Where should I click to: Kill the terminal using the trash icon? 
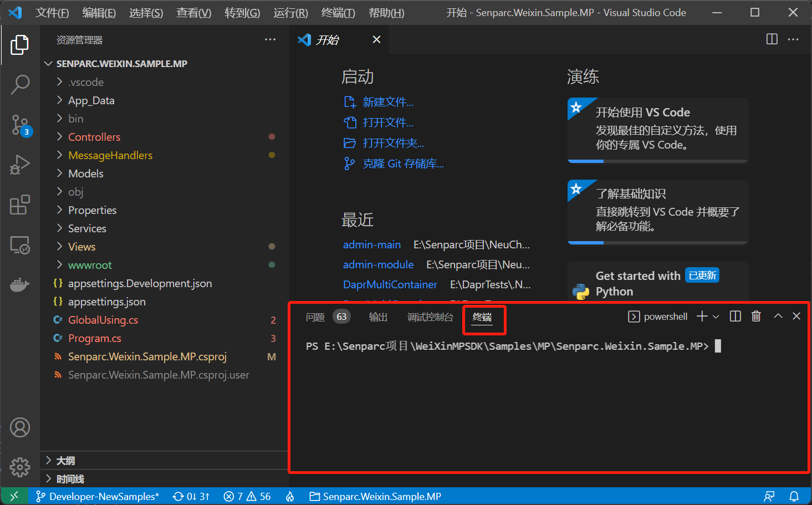coord(756,316)
